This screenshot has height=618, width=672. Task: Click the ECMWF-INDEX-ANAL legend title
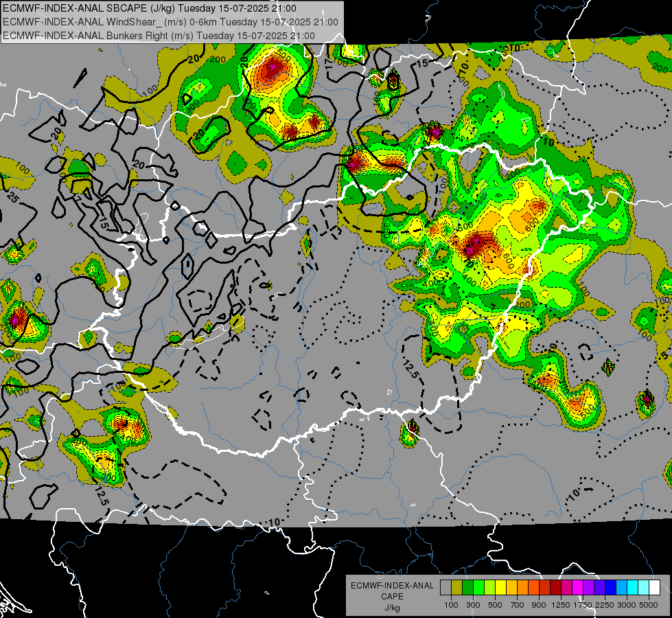[x=393, y=586]
